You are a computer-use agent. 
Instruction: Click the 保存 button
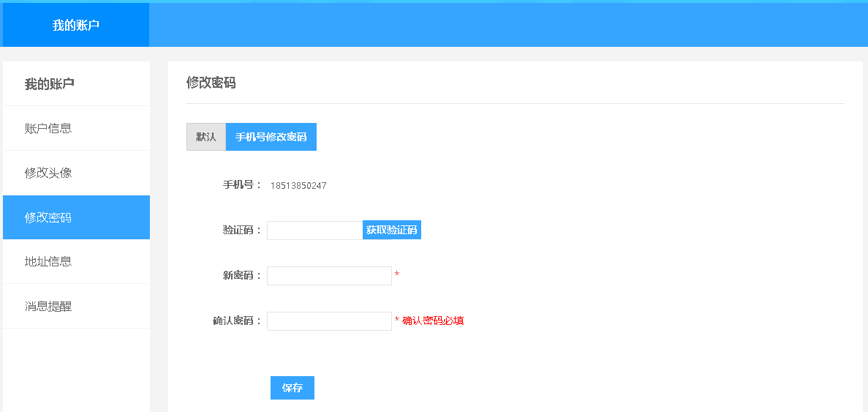[293, 388]
